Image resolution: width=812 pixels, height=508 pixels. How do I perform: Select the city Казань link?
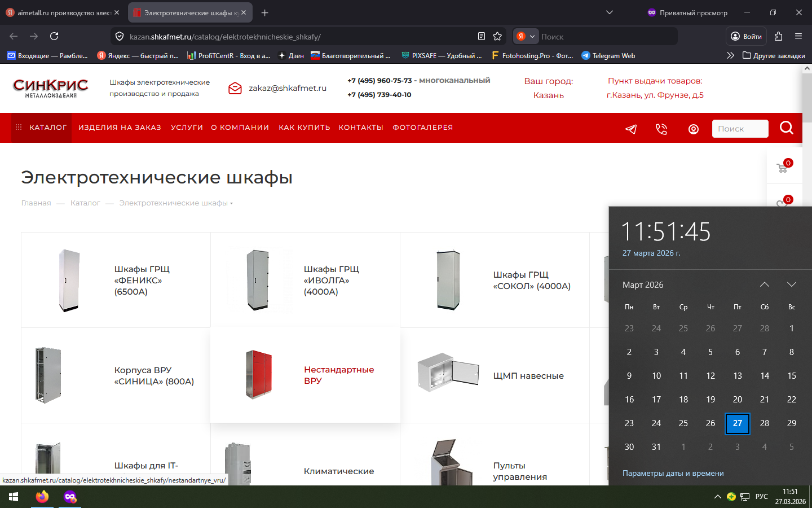click(549, 95)
